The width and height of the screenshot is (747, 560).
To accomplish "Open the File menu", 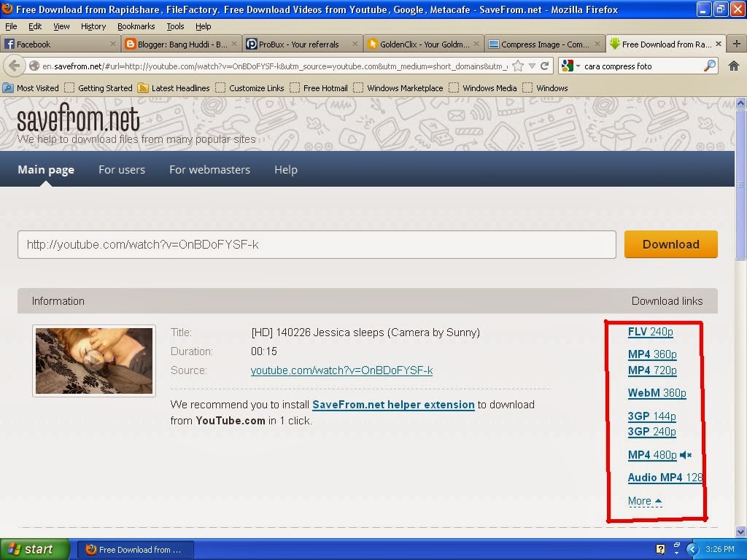I will pos(11,26).
